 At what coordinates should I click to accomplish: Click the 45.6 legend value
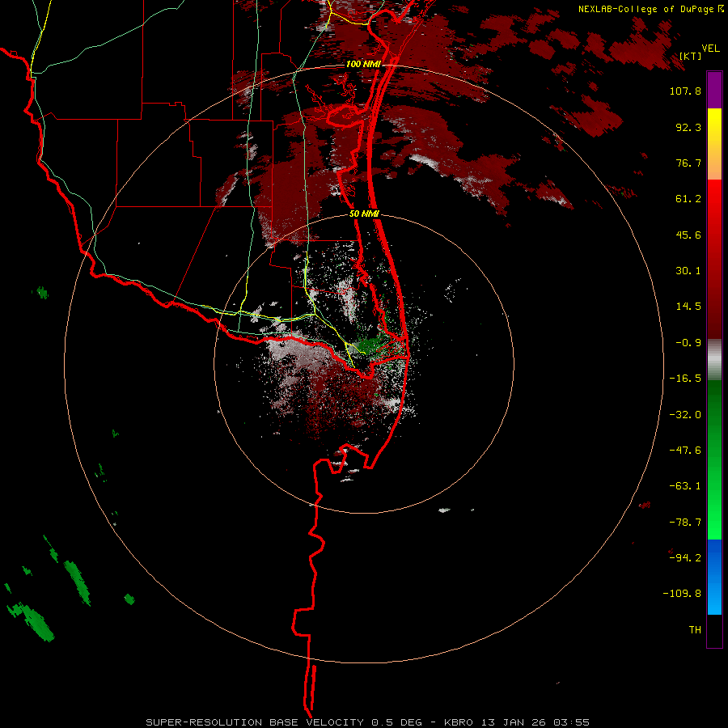click(688, 235)
